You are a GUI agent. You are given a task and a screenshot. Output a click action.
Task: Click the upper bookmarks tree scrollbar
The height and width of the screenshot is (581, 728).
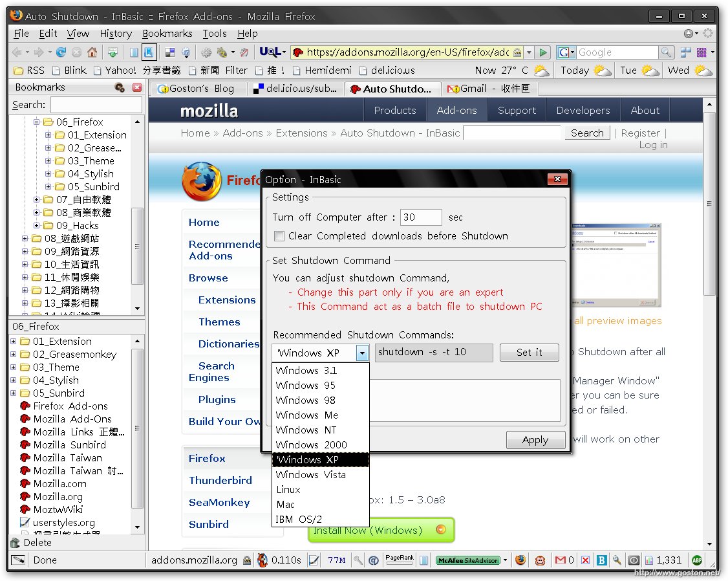pos(137,246)
